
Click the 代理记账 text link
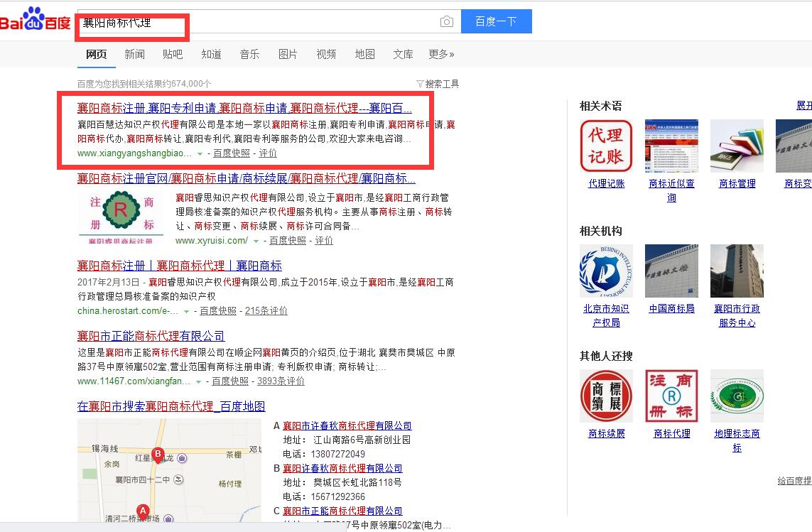tap(607, 183)
